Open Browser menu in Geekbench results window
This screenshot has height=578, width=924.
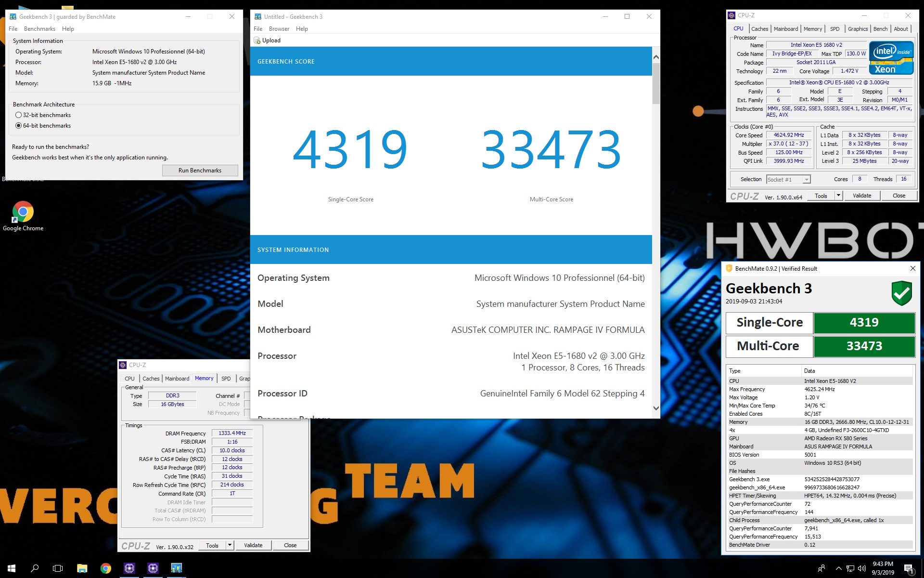coord(279,29)
